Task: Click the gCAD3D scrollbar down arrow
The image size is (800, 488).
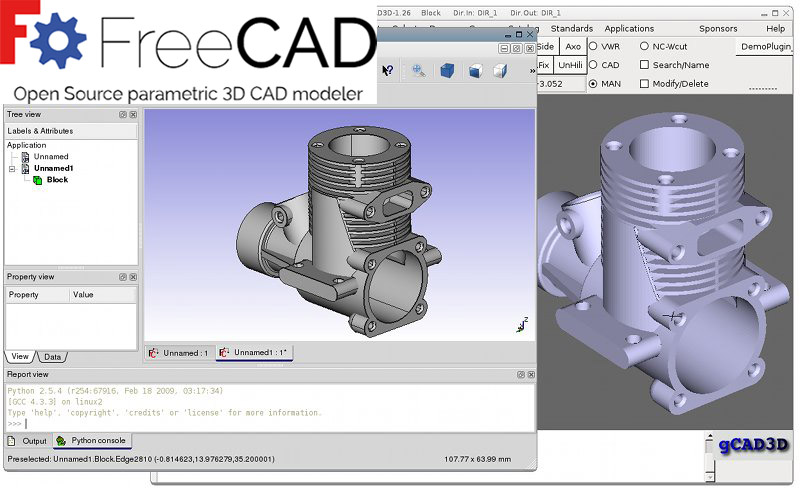Action: click(x=709, y=477)
